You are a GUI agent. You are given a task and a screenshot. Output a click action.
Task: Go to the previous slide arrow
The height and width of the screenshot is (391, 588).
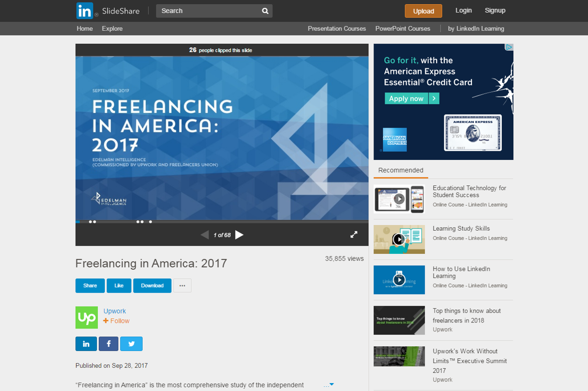point(205,235)
